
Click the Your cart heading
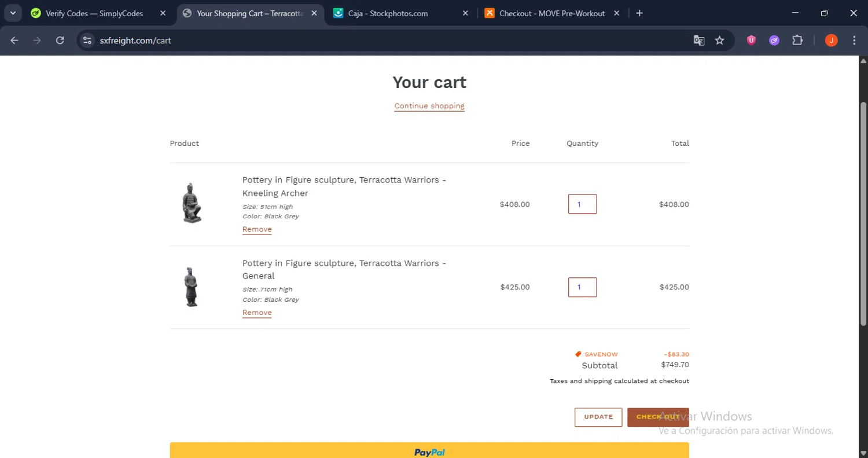pos(429,82)
